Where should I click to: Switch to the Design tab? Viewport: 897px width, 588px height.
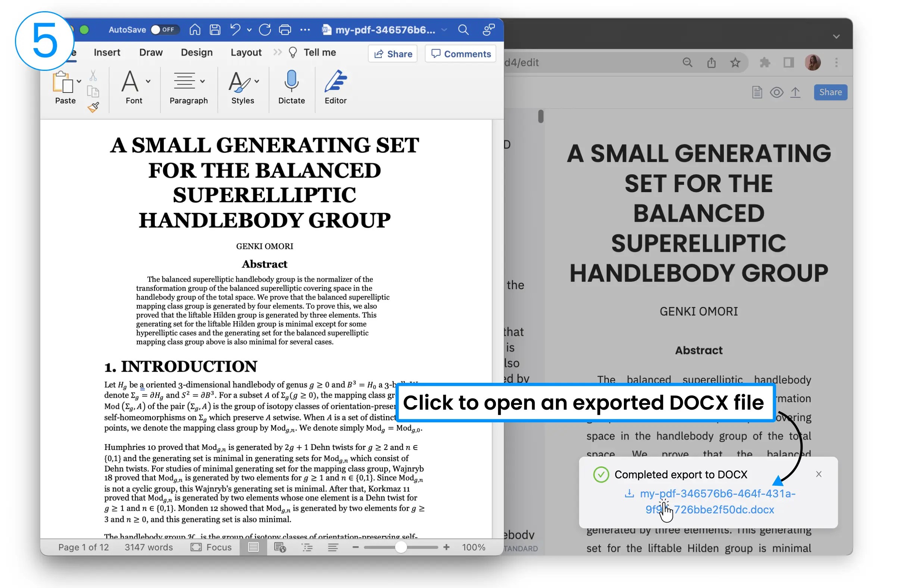(197, 52)
